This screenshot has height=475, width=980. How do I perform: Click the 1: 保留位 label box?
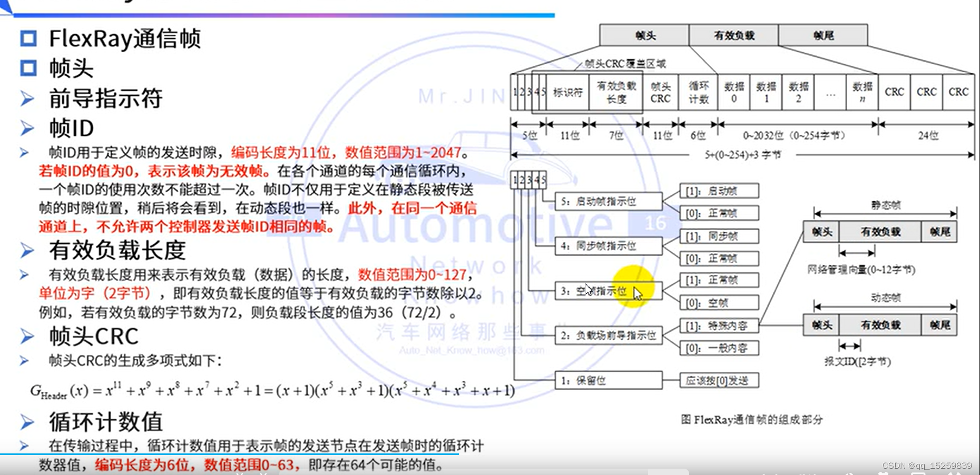point(609,380)
